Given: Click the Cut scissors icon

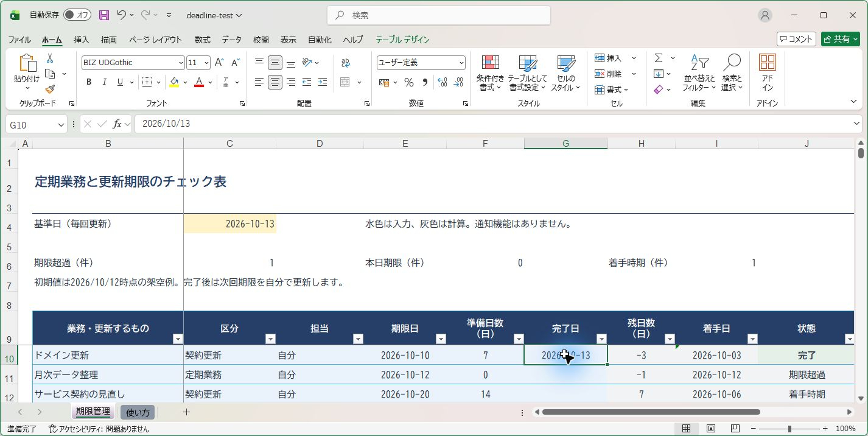Looking at the screenshot, I should pos(50,58).
